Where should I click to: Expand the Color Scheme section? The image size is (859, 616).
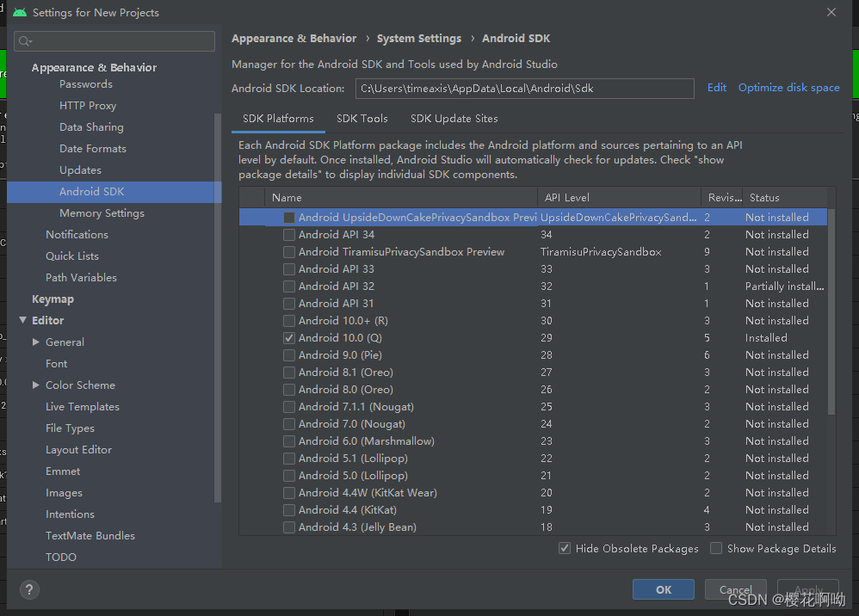coord(34,385)
